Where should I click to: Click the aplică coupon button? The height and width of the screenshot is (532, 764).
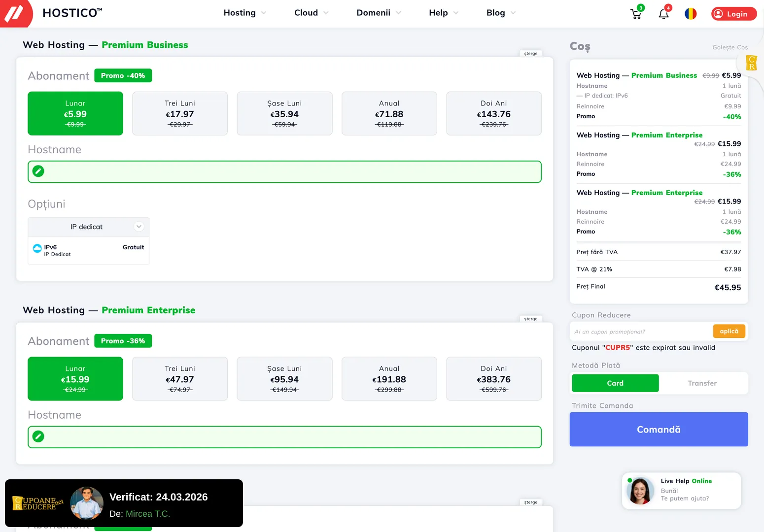click(x=729, y=332)
